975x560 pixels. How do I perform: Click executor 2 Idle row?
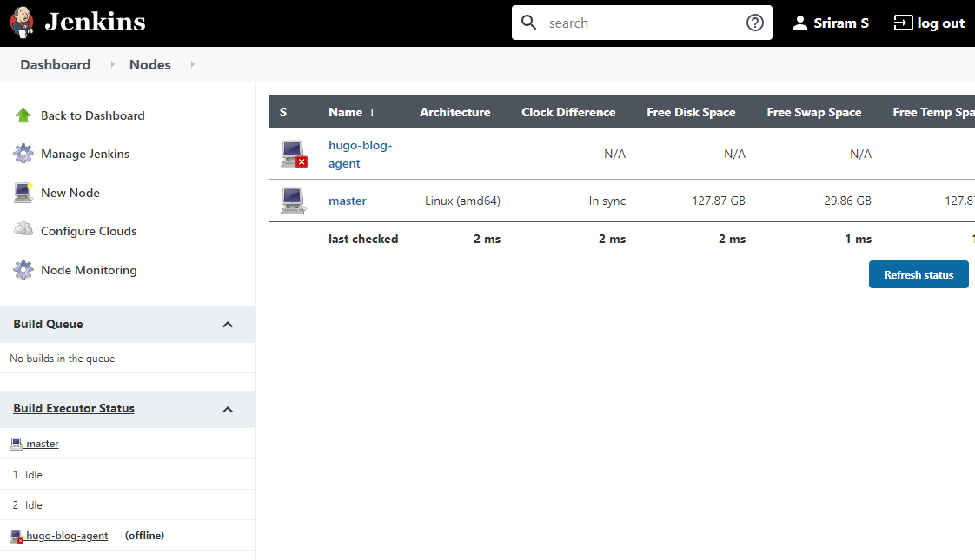[x=128, y=504]
